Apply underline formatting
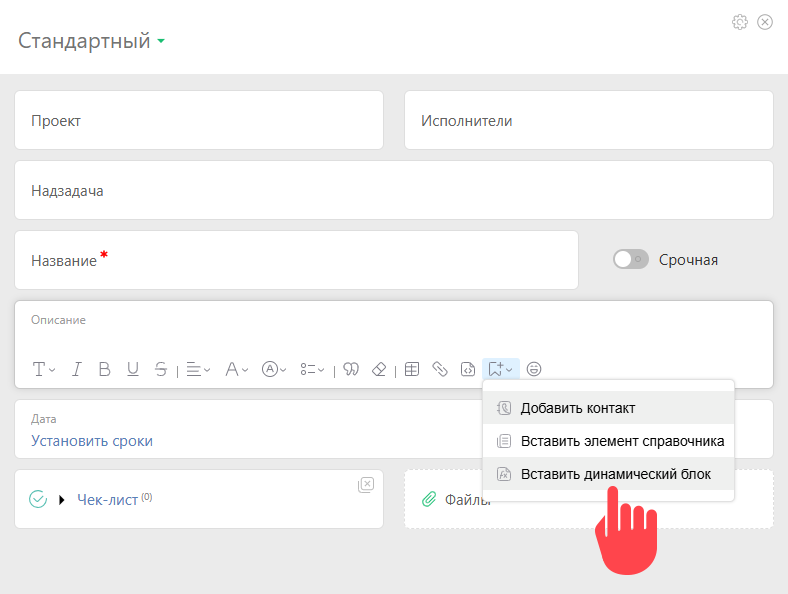788x594 pixels. [x=133, y=369]
